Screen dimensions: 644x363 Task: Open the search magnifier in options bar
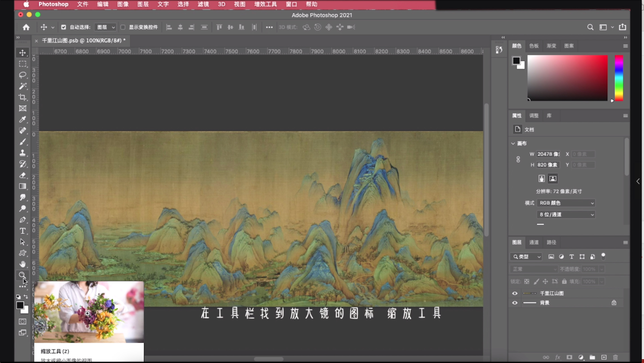(x=590, y=27)
